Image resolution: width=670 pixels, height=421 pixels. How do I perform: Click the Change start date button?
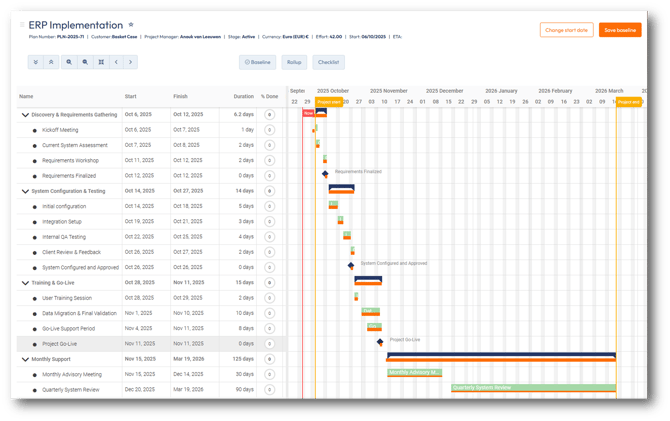click(x=566, y=30)
